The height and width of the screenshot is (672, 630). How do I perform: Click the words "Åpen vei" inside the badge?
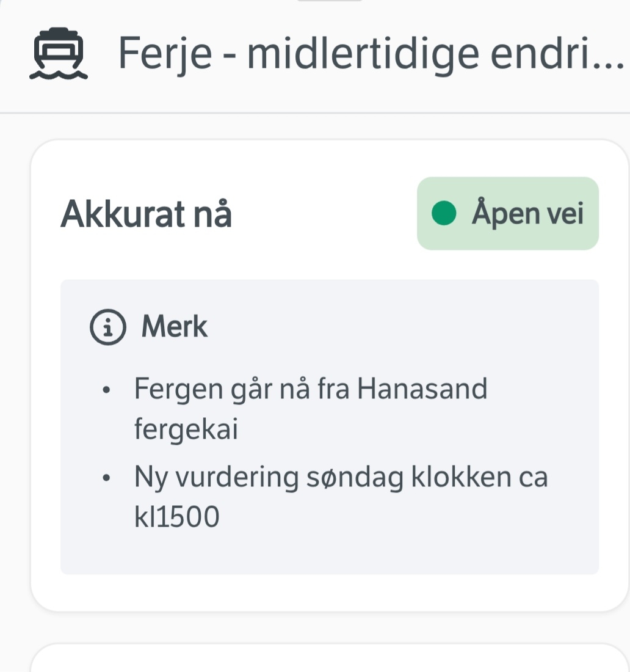(527, 214)
